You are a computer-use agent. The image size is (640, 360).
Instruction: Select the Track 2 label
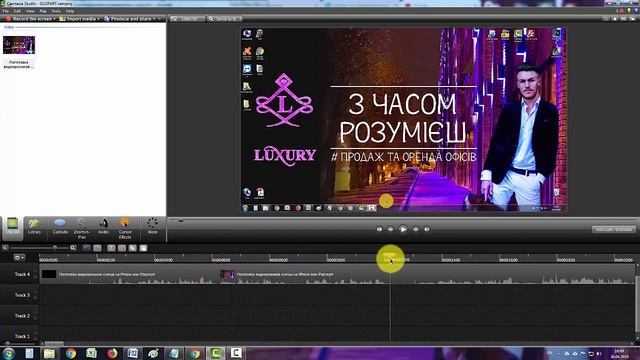(22, 316)
